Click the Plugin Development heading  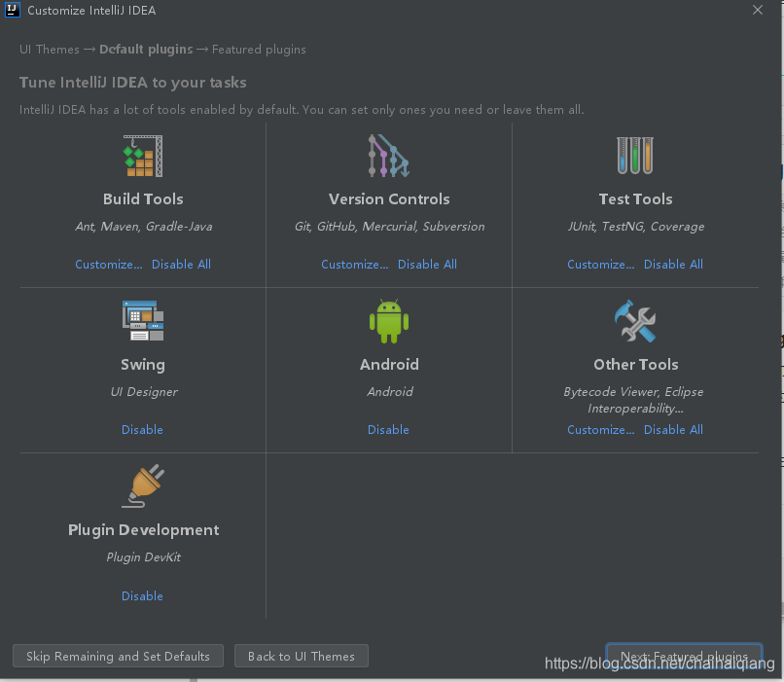click(144, 530)
